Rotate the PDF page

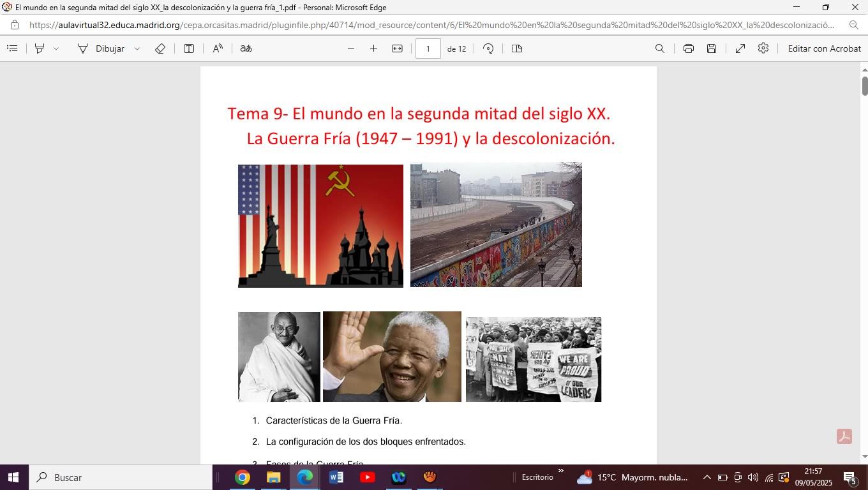488,48
